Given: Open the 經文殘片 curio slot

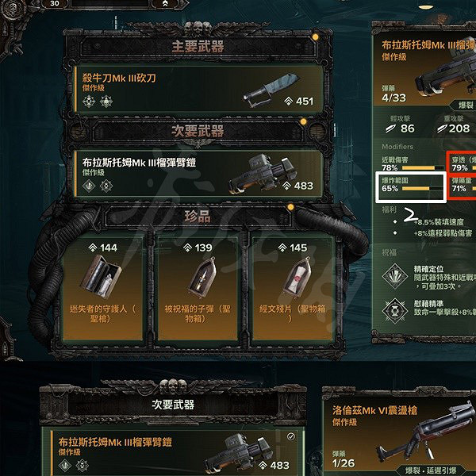Looking at the screenshot, I should tap(292, 289).
